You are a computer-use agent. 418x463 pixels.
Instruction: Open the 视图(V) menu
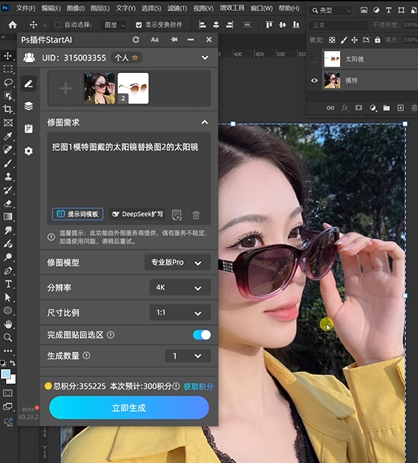pyautogui.click(x=203, y=8)
